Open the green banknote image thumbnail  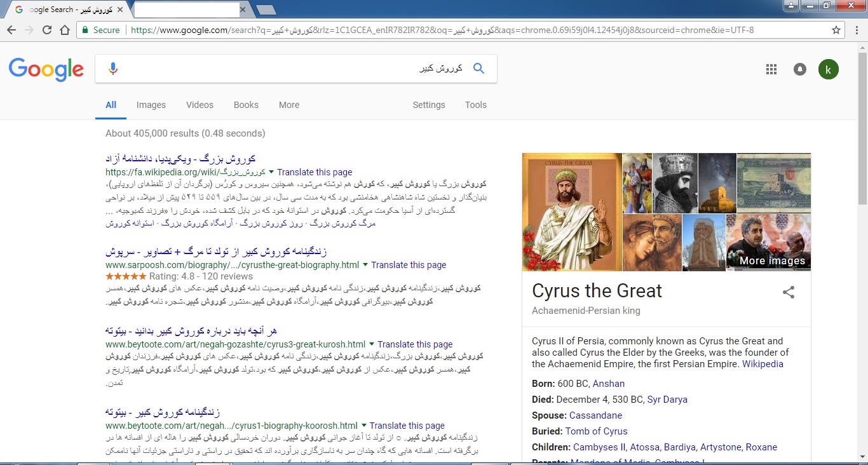click(773, 183)
